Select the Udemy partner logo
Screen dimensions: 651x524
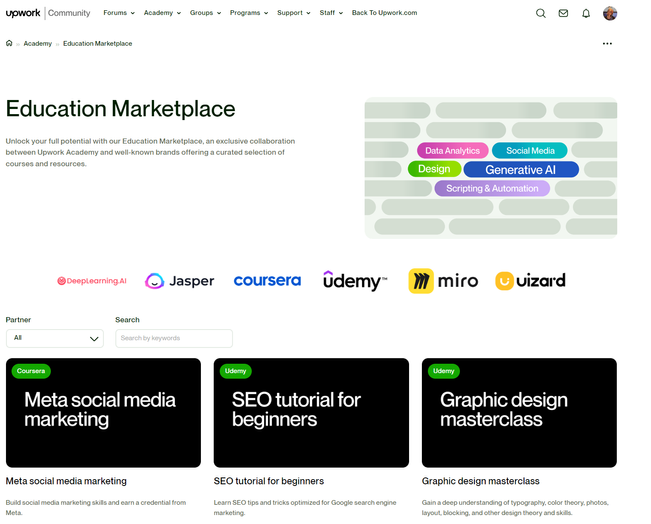point(355,281)
